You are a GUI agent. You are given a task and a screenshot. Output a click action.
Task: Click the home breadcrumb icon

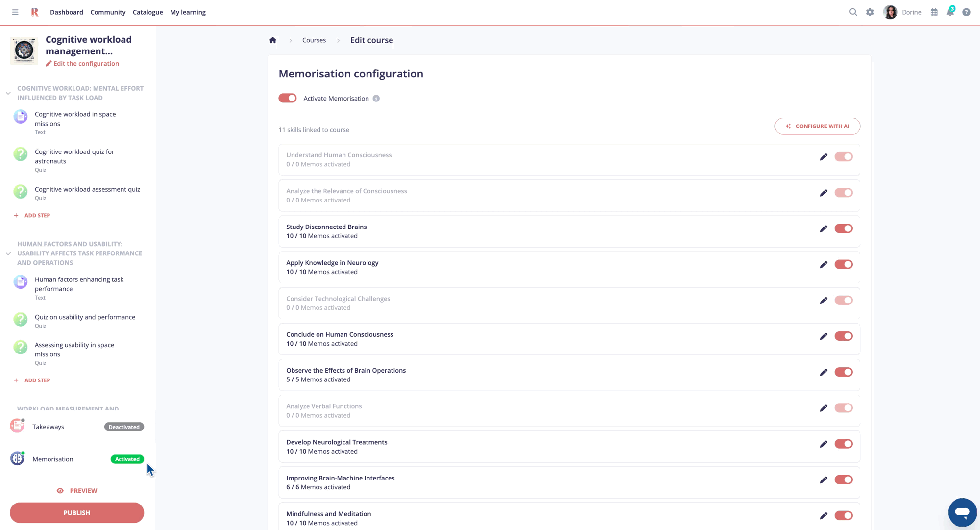tap(273, 40)
